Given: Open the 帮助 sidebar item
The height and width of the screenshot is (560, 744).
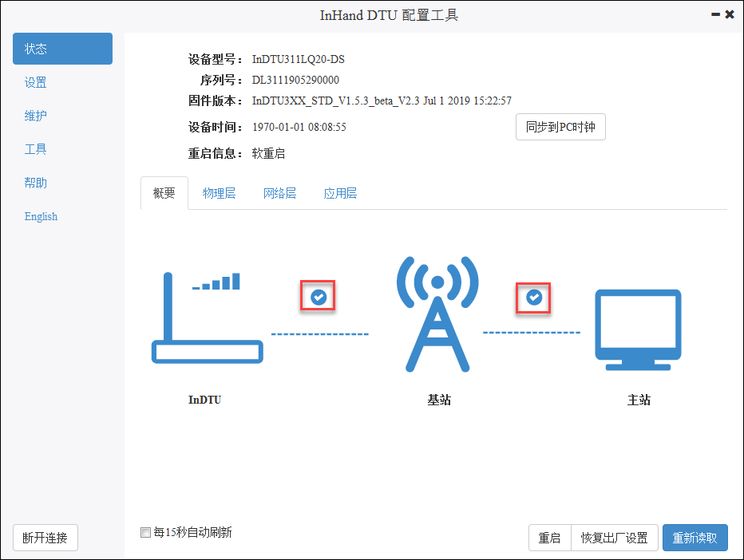Looking at the screenshot, I should click(36, 183).
